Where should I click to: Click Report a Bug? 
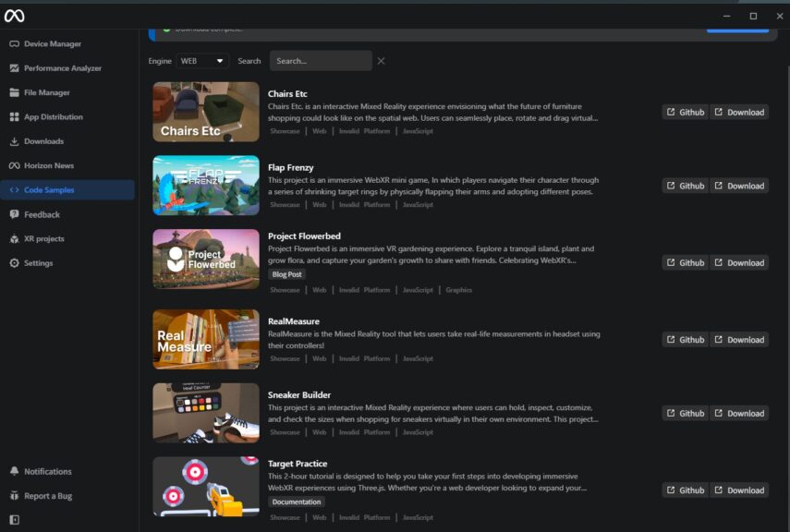tap(67, 496)
